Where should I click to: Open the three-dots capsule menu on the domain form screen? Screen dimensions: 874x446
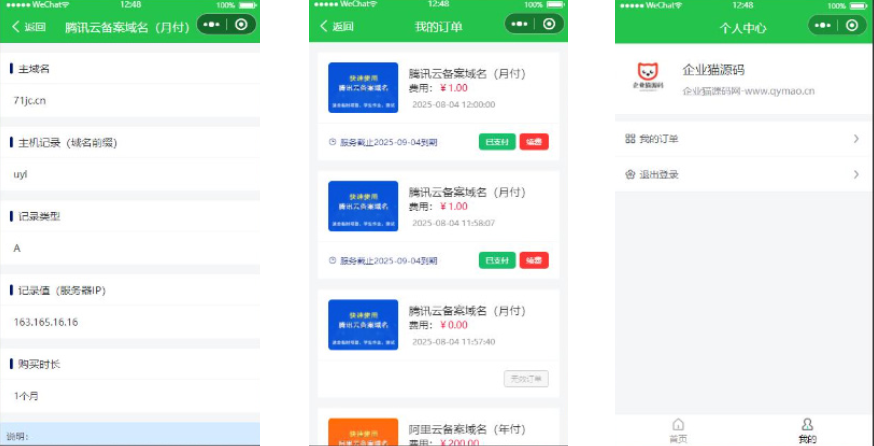[x=213, y=25]
